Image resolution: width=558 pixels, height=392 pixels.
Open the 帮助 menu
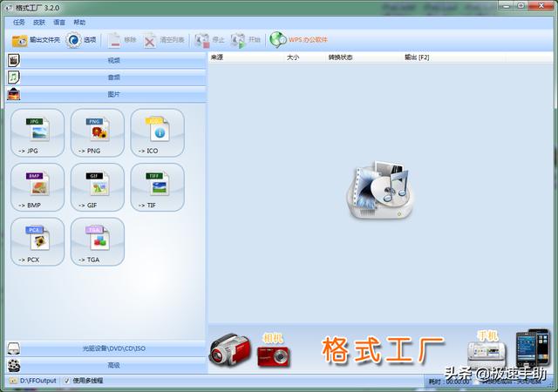pos(79,22)
